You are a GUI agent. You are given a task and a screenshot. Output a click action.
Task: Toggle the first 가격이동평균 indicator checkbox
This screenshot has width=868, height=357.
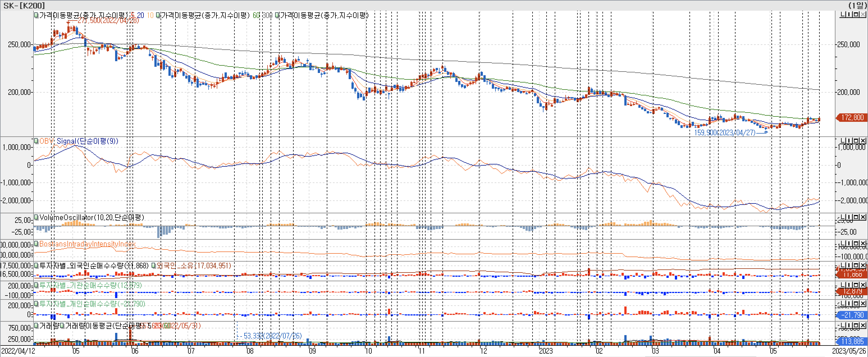click(36, 15)
